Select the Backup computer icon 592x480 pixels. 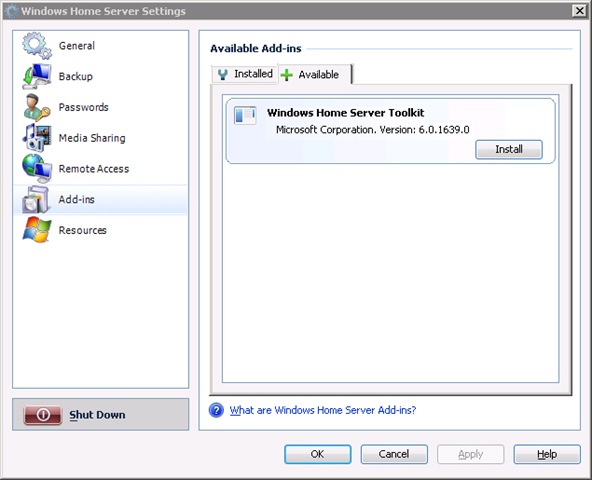36,76
